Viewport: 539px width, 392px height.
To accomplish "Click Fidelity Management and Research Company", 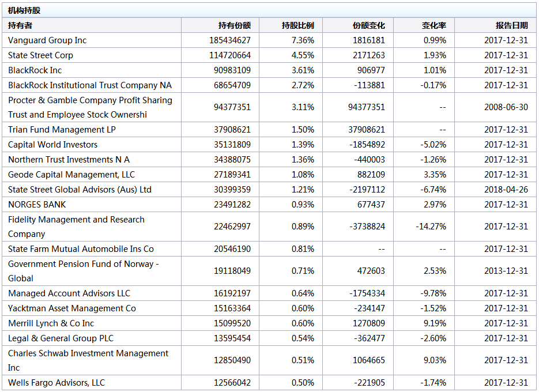I will [x=76, y=227].
